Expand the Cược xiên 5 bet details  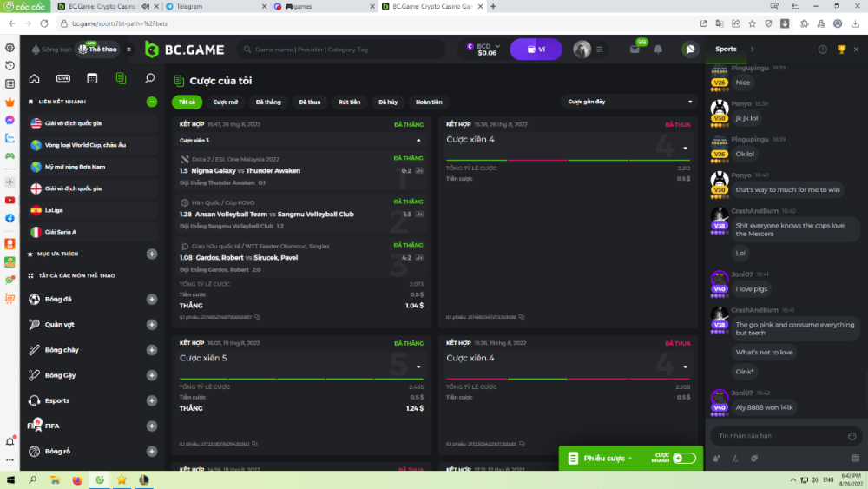click(x=418, y=367)
